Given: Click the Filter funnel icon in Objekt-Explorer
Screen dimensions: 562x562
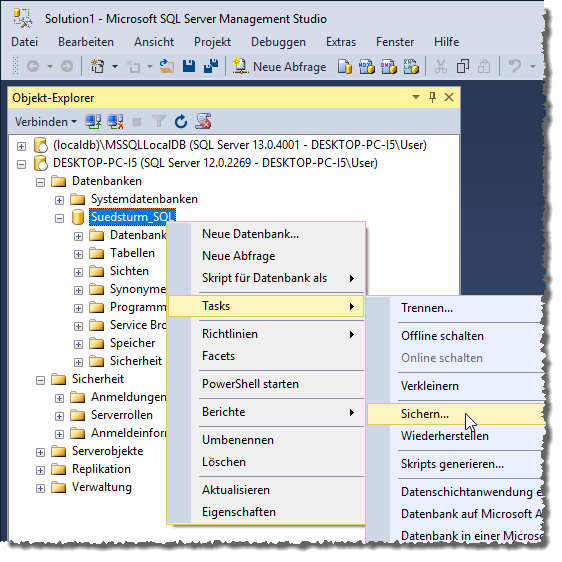Looking at the screenshot, I should [x=159, y=122].
